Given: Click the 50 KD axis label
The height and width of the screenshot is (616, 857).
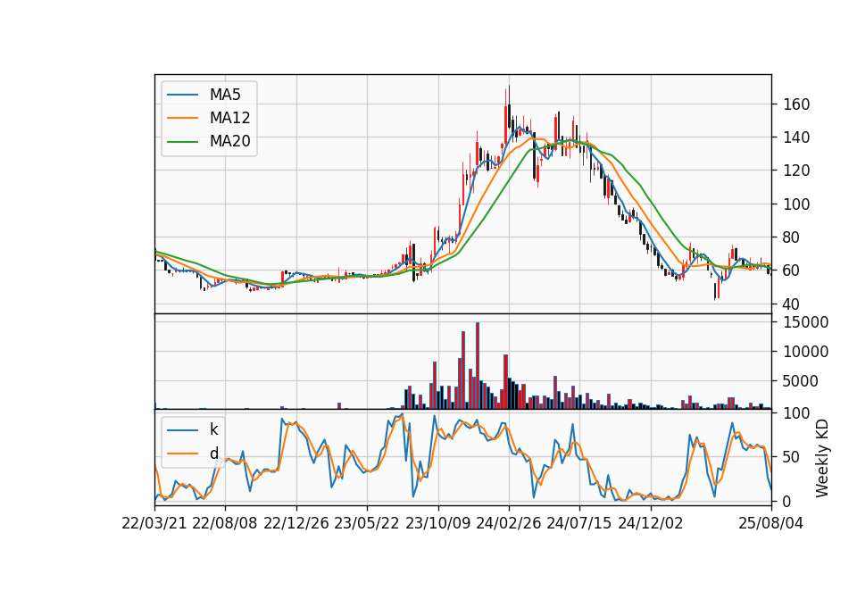Looking at the screenshot, I should pyautogui.click(x=792, y=457).
